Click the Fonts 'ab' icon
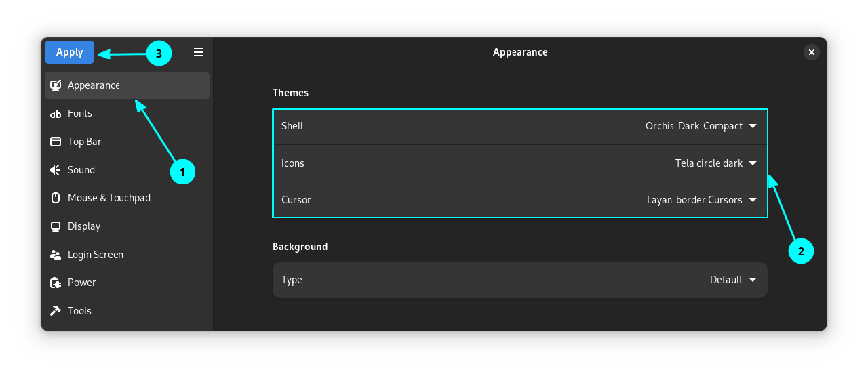 pyautogui.click(x=56, y=114)
